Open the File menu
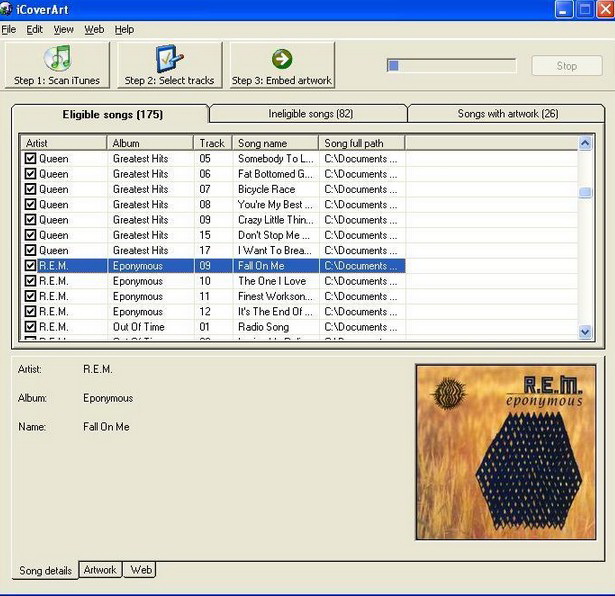The image size is (615, 596). (x=9, y=30)
